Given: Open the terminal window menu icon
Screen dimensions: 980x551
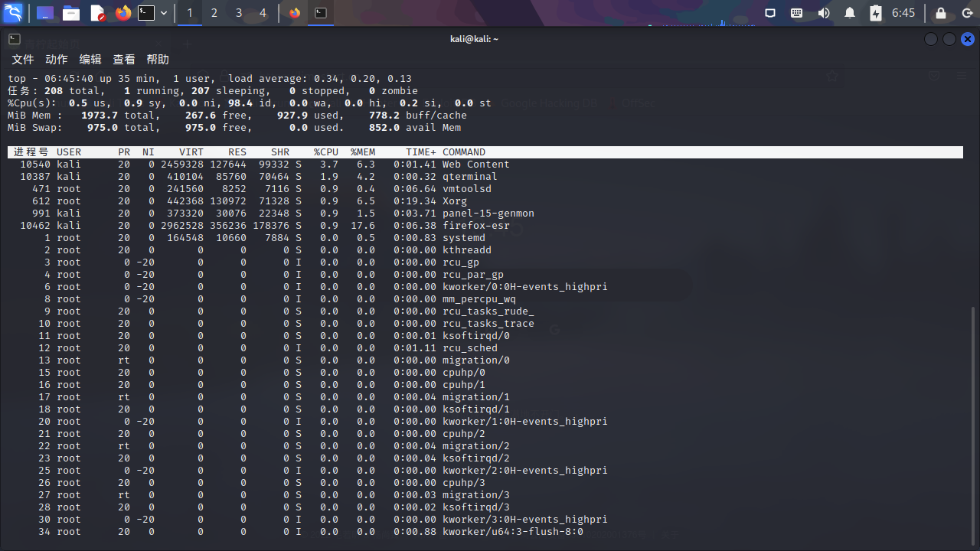Looking at the screenshot, I should pos(13,39).
